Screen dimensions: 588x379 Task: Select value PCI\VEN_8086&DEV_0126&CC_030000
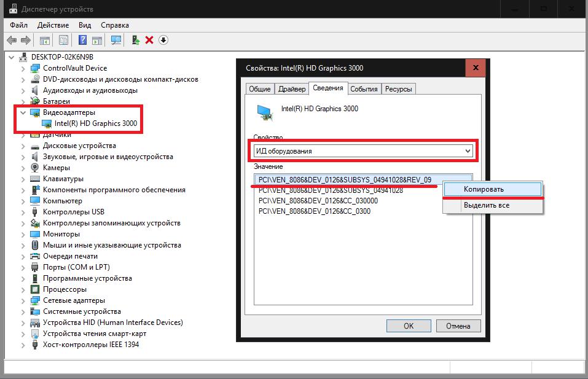click(318, 201)
